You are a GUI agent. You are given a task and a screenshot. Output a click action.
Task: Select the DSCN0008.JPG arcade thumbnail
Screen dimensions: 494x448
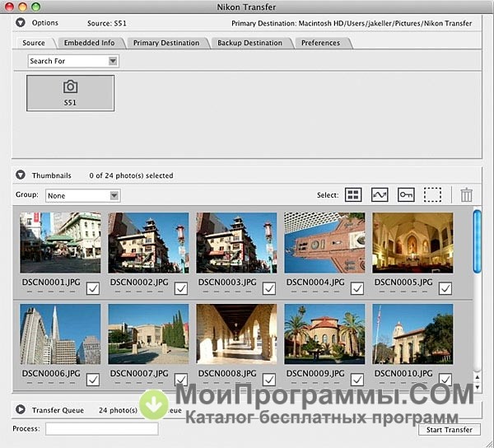pyautogui.click(x=236, y=334)
